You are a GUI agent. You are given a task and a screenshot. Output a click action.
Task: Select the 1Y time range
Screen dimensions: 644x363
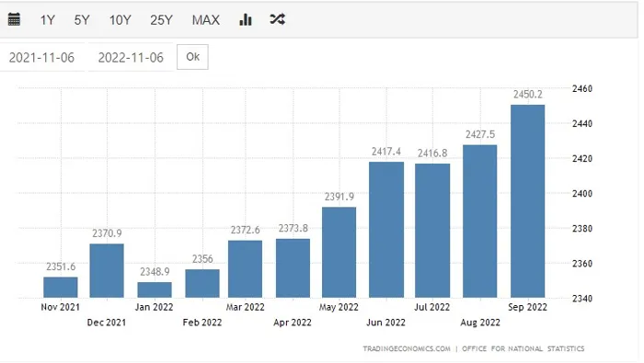coord(47,19)
